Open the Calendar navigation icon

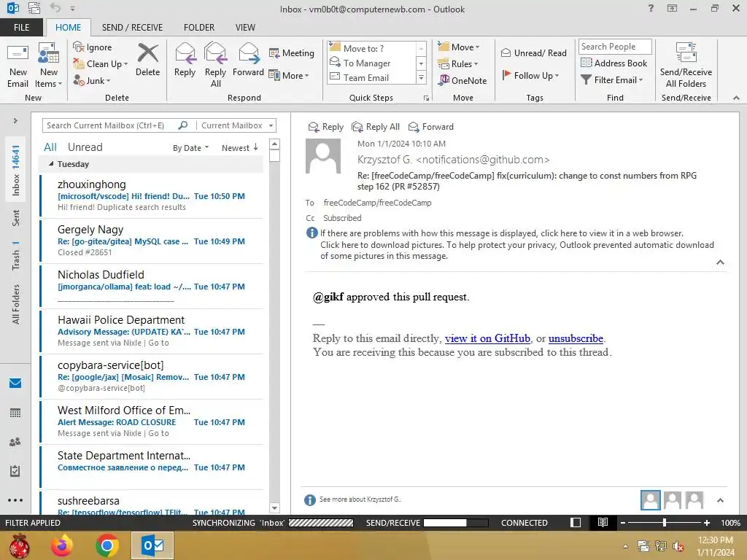[15, 413]
